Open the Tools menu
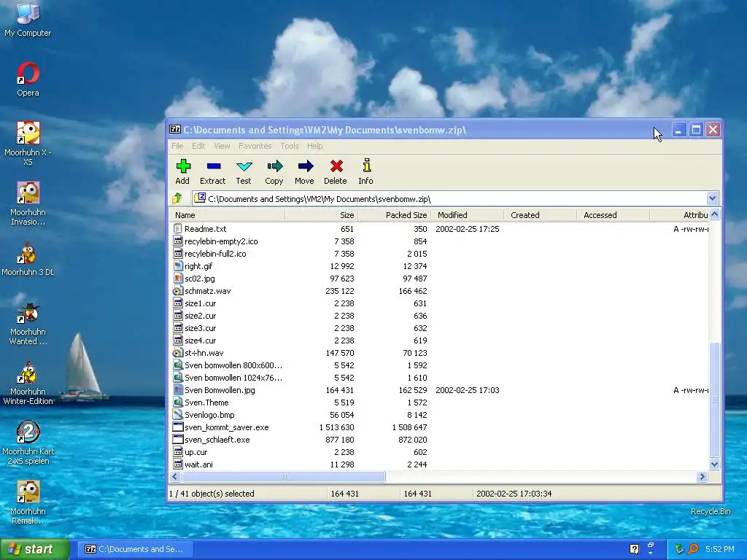Screen dimensions: 747x560 point(289,146)
